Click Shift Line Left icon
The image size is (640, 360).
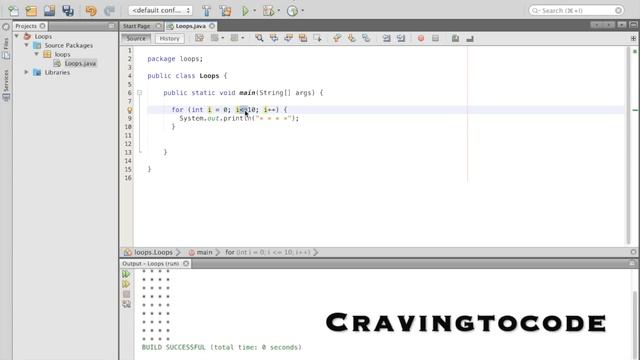click(x=386, y=38)
